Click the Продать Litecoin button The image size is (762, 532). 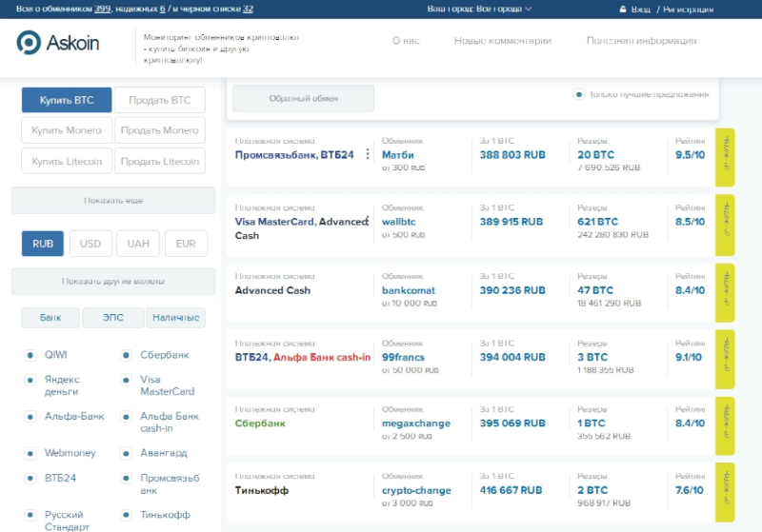click(159, 161)
